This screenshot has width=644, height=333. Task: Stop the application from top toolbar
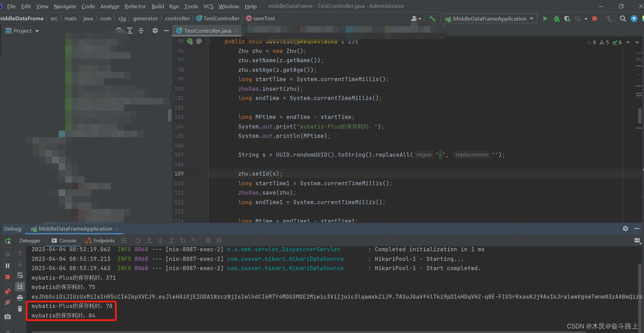tap(595, 19)
